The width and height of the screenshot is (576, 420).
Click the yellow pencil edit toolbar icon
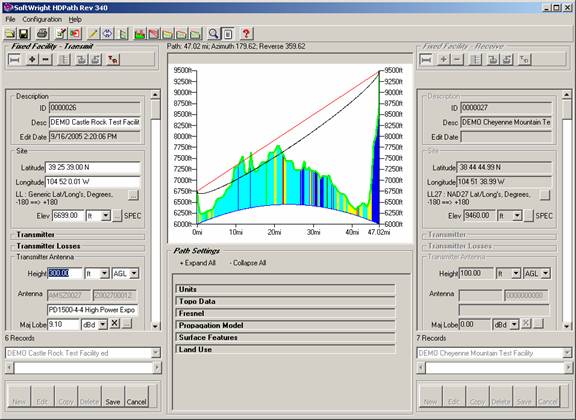click(93, 34)
